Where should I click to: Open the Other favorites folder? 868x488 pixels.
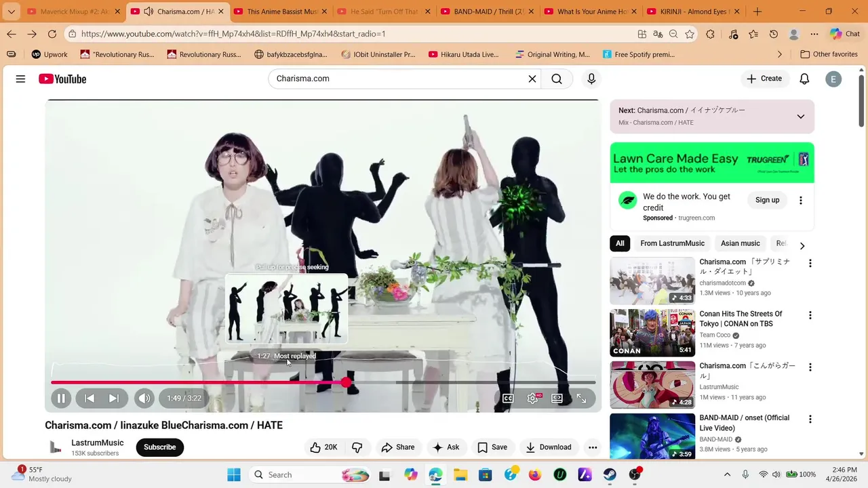tap(829, 54)
